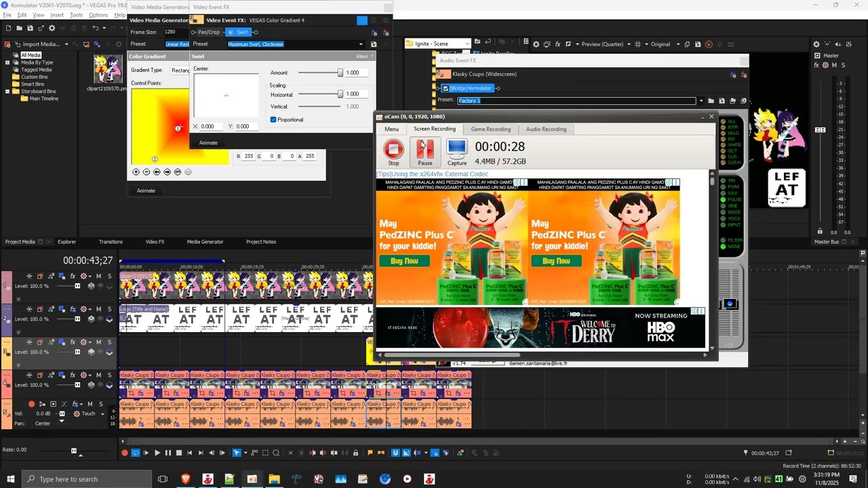Mute audio track 5
This screenshot has width=868, height=488.
[x=90, y=404]
